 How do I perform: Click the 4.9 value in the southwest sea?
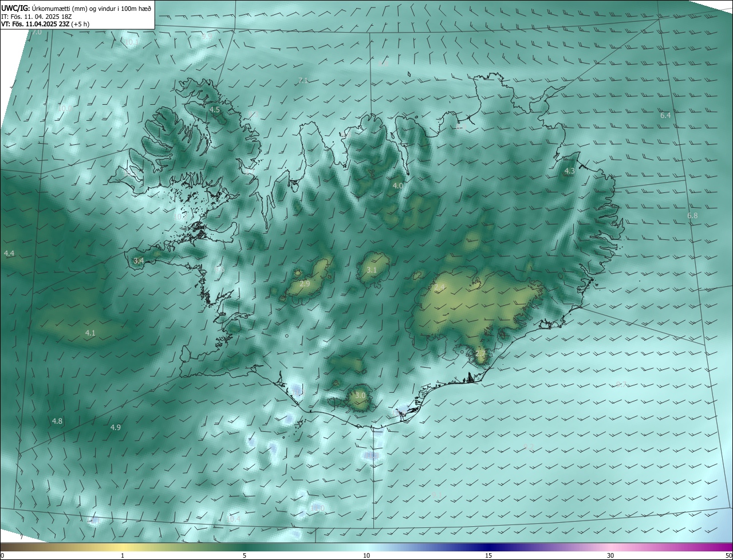116,427
